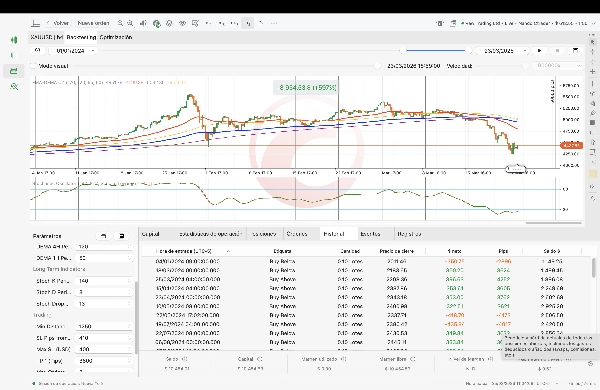Click the green circular refresh icon
The width and height of the screenshot is (600, 390).
click(157, 24)
